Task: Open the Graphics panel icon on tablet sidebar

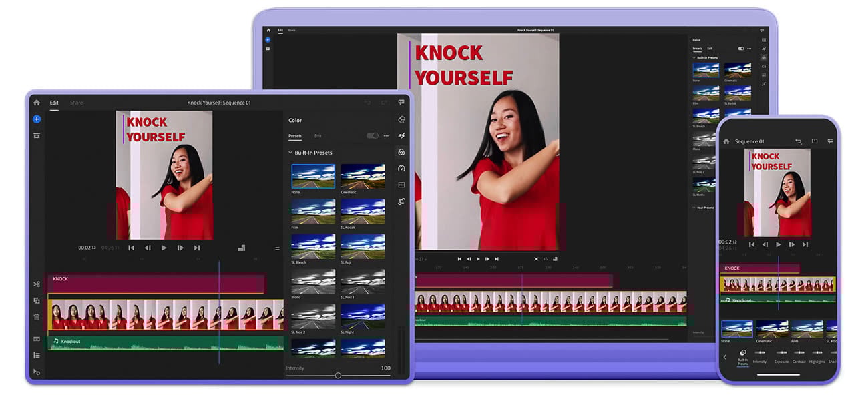Action: click(401, 119)
